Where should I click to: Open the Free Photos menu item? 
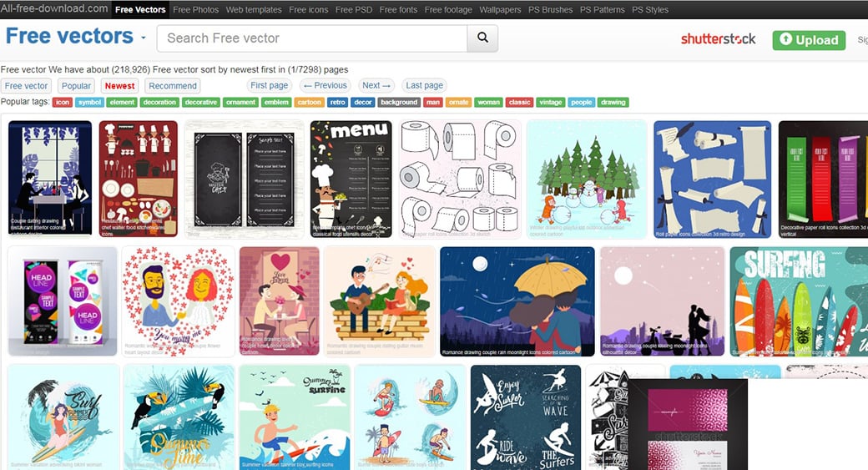point(196,10)
